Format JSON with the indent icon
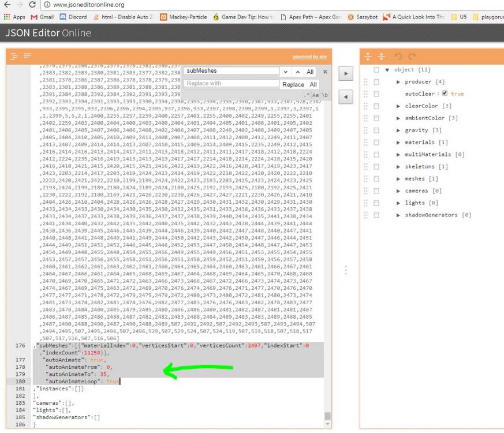Viewport: 504px width, 433px height. 14,56
